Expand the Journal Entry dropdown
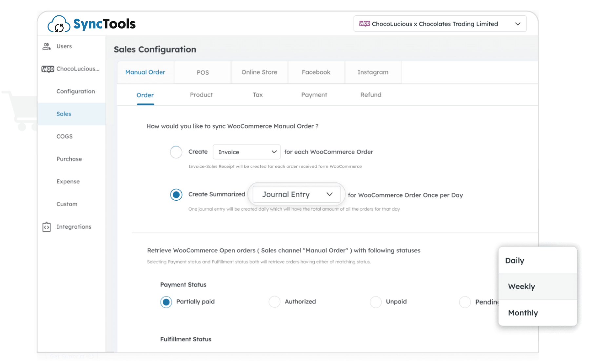Viewport: 590px width, 364px height. point(297,194)
